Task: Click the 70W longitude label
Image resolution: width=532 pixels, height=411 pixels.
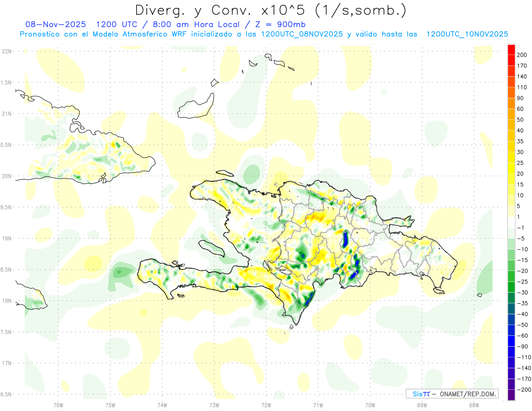Action: coord(370,405)
